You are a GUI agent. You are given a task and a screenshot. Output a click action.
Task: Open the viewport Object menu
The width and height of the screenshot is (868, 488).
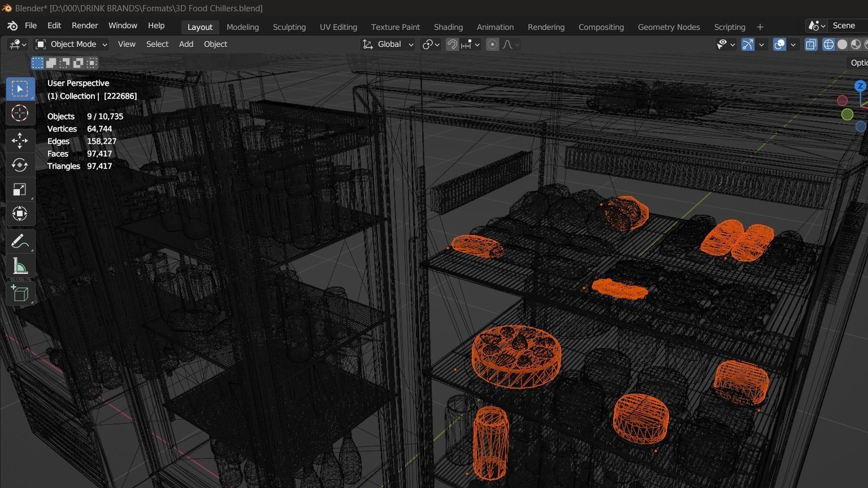click(x=215, y=44)
